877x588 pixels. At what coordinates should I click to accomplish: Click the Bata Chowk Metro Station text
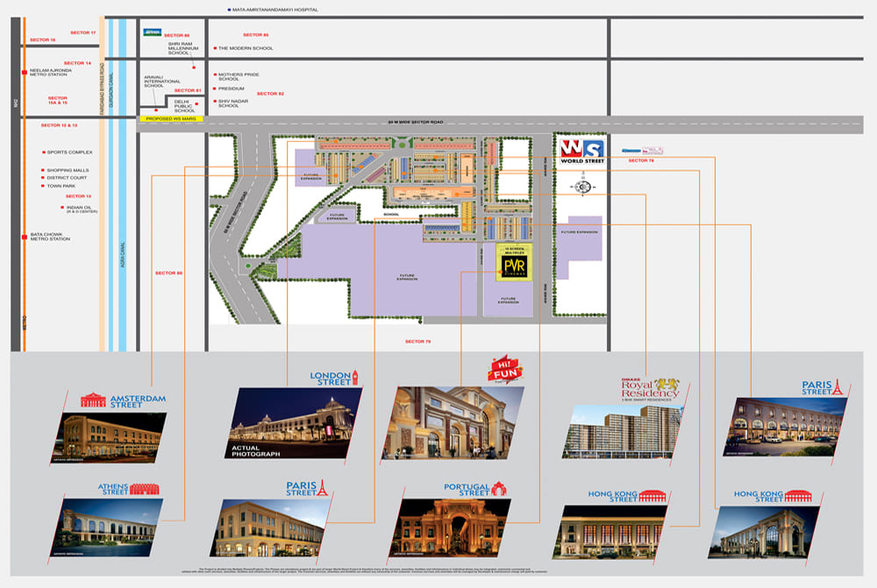pyautogui.click(x=50, y=237)
